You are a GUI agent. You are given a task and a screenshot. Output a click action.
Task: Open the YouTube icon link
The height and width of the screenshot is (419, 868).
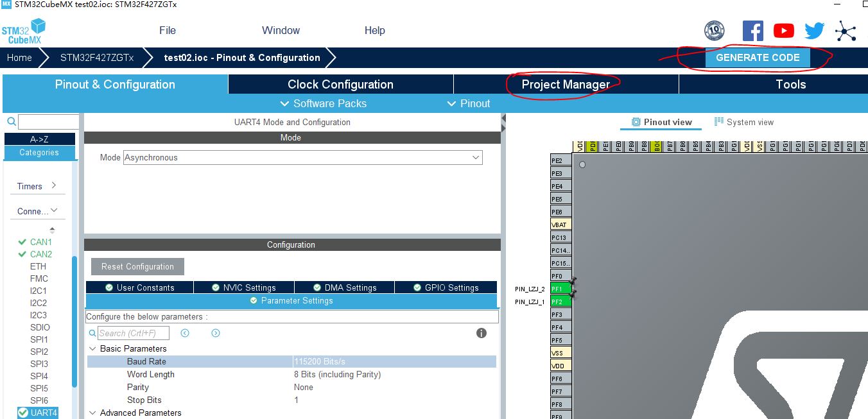point(783,31)
